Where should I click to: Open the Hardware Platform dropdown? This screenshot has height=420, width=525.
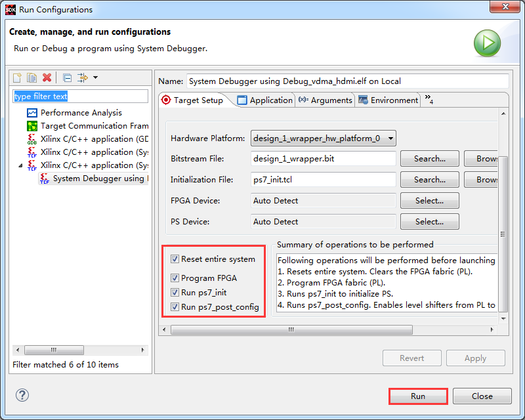click(324, 138)
